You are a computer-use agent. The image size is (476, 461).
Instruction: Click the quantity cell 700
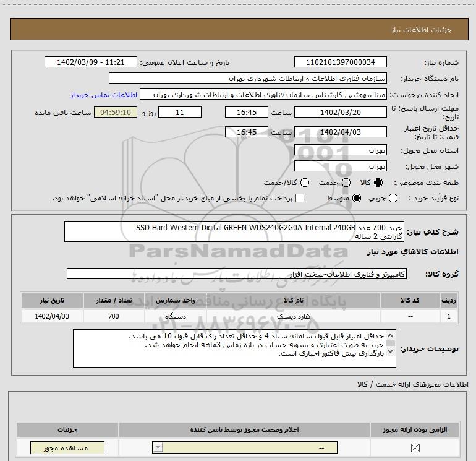click(114, 316)
